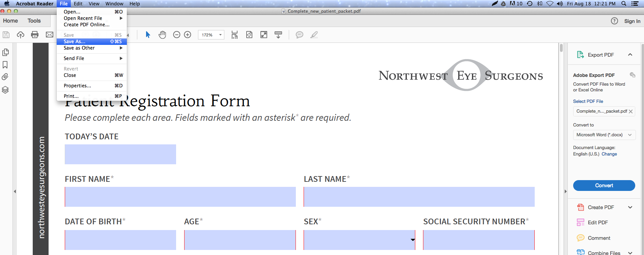Collapse the Export PDF section
The image size is (644, 255).
click(630, 55)
